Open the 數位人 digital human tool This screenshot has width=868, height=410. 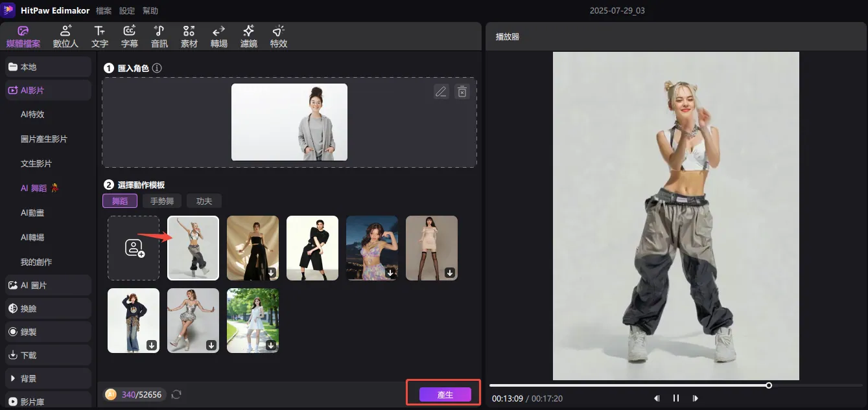[65, 36]
